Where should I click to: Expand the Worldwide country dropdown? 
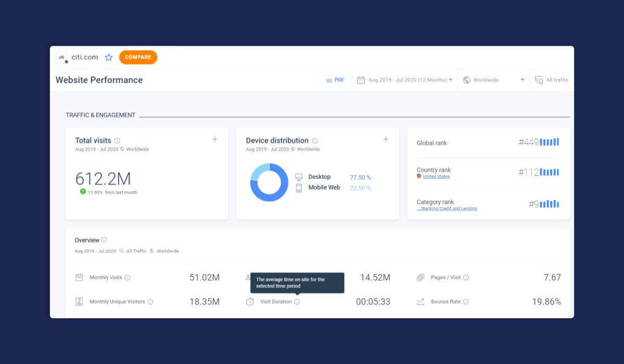[x=493, y=80]
